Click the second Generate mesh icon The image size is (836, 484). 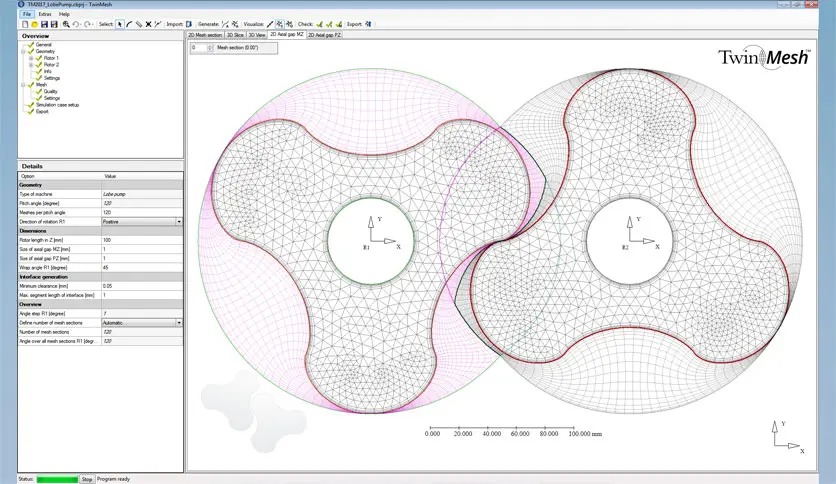click(x=235, y=25)
